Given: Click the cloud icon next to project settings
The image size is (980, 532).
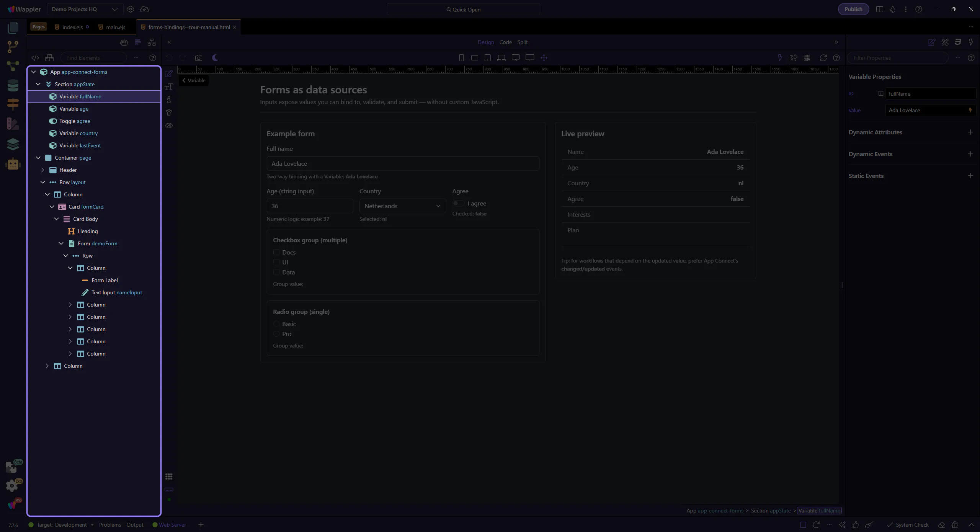Looking at the screenshot, I should point(144,9).
